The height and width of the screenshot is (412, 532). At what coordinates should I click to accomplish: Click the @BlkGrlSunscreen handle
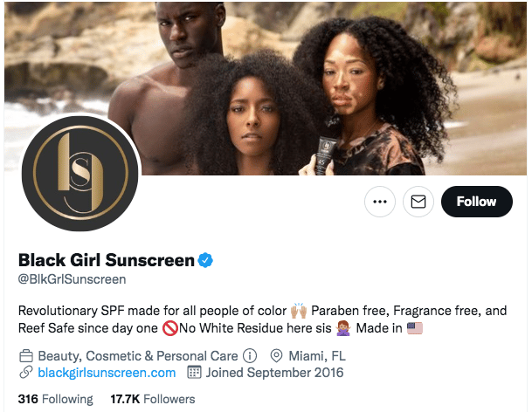[x=72, y=279]
